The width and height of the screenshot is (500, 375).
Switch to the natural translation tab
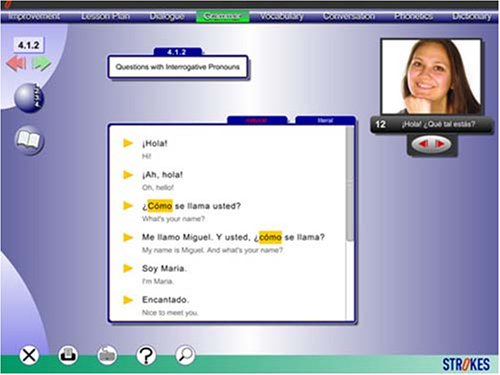tap(257, 120)
